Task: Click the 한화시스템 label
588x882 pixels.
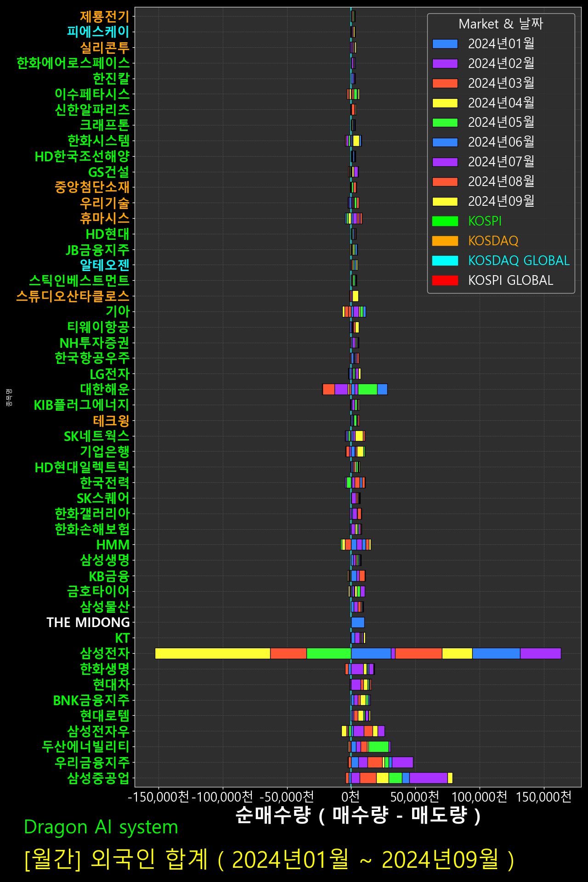Action: pos(98,141)
